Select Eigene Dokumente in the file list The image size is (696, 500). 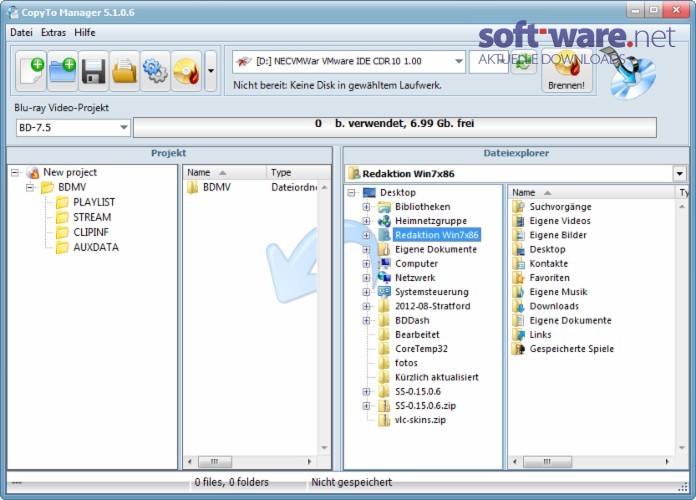(x=570, y=321)
